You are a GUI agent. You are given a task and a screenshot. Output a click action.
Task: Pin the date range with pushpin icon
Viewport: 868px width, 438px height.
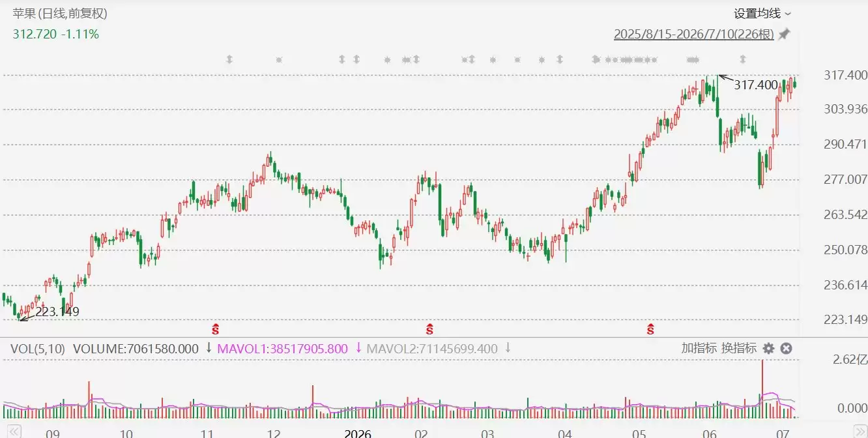[x=784, y=34]
